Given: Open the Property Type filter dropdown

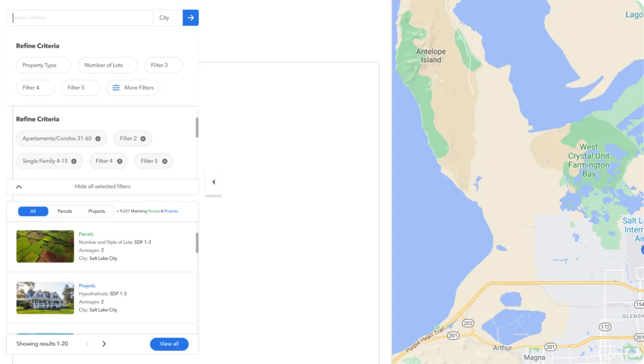Looking at the screenshot, I should [x=43, y=65].
